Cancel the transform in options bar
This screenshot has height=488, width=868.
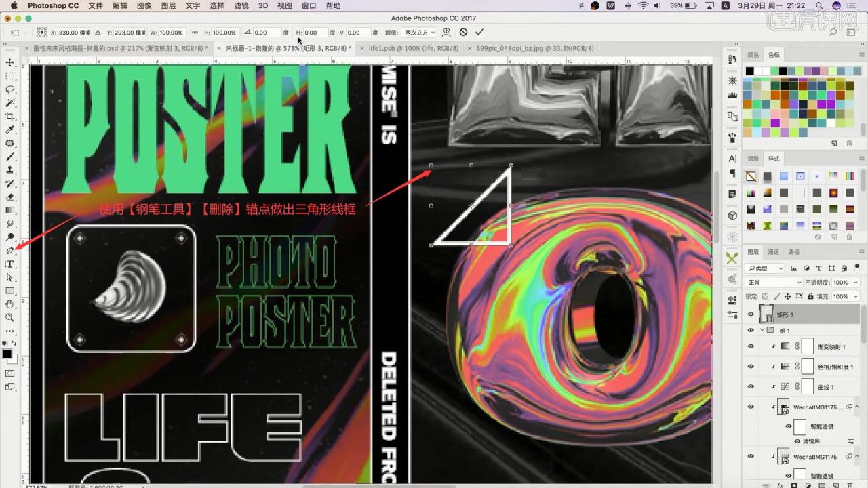[463, 32]
